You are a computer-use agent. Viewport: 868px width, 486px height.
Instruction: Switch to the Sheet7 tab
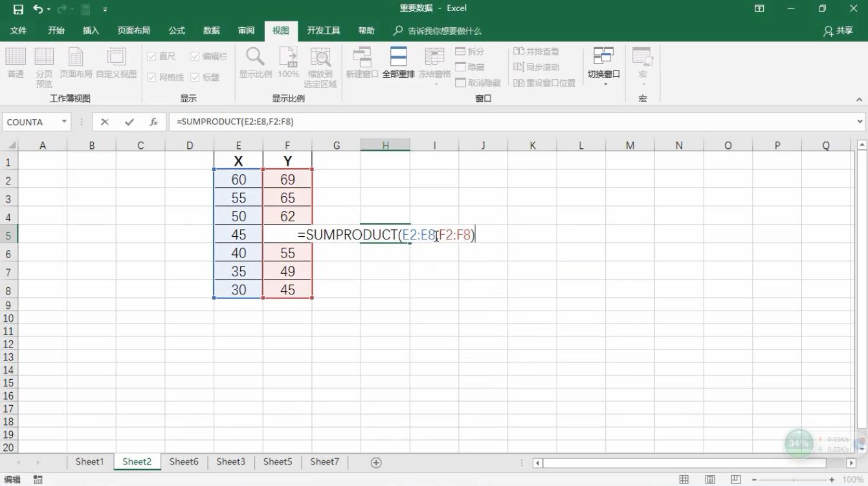tap(324, 461)
